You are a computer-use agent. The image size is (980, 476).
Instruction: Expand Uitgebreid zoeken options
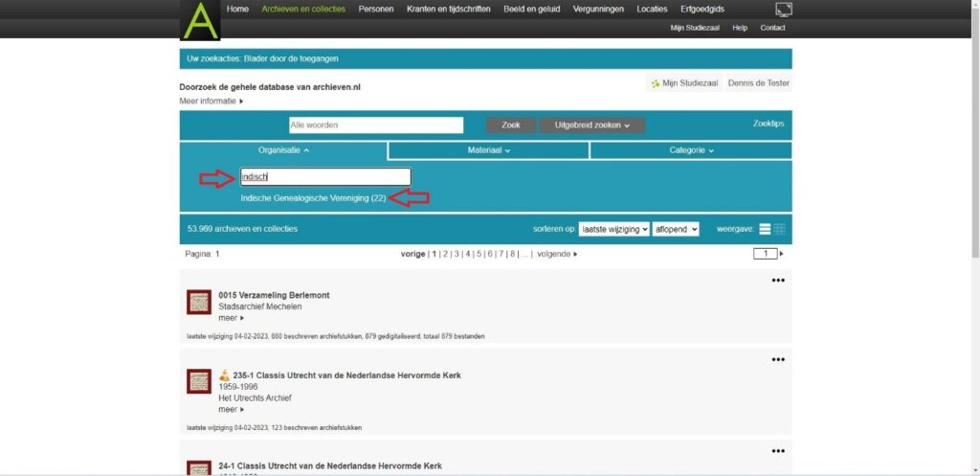coord(591,125)
